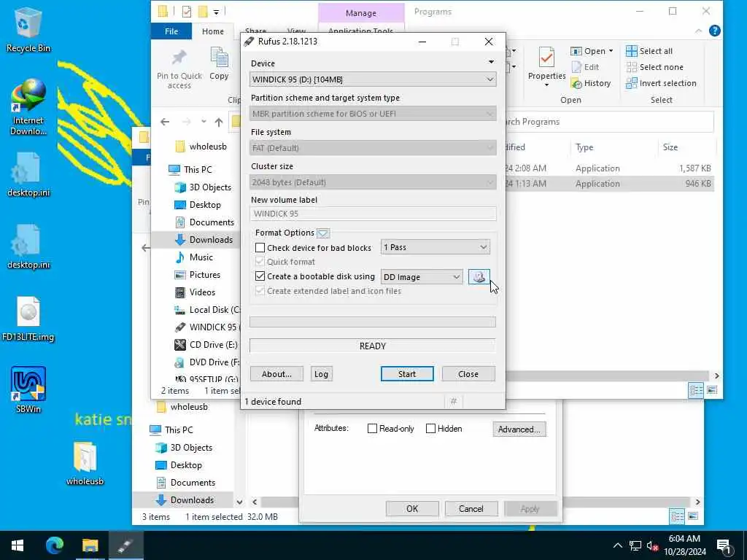
Task: Open the Manage contextual tab
Action: 361,13
